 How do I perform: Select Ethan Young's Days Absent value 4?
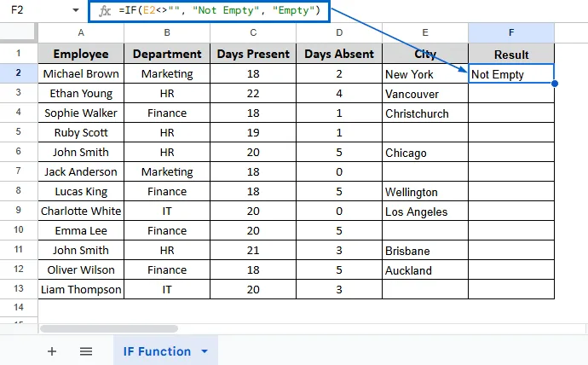(x=339, y=94)
